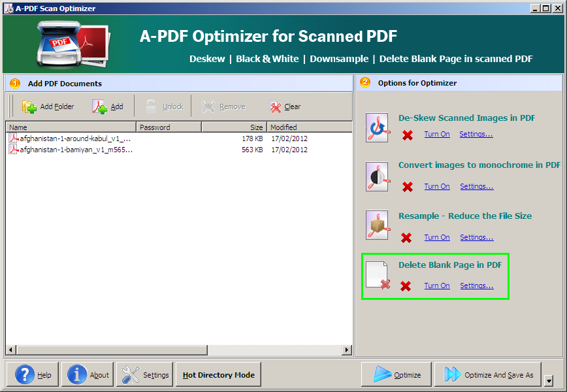This screenshot has height=392, width=567.
Task: Click the Convert to monochrome icon
Action: coord(378,176)
